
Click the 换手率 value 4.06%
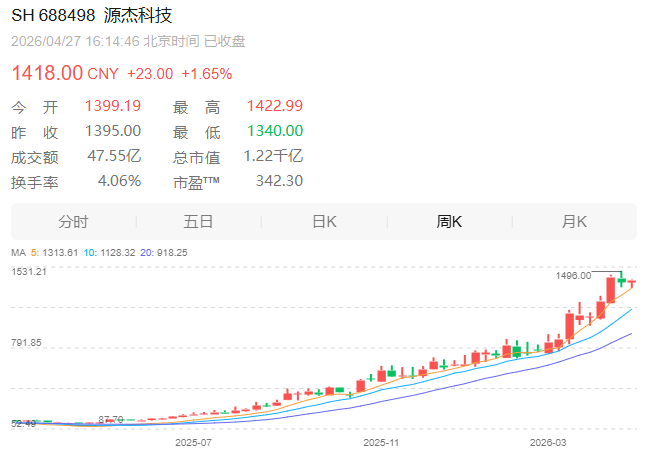tap(119, 181)
